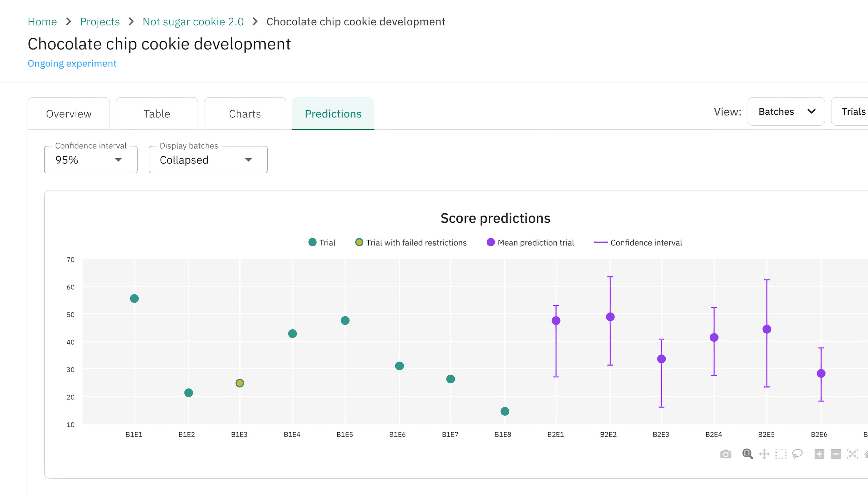Image resolution: width=868 pixels, height=495 pixels.
Task: Toggle Trial with failed restrictions legend entry
Action: point(411,242)
